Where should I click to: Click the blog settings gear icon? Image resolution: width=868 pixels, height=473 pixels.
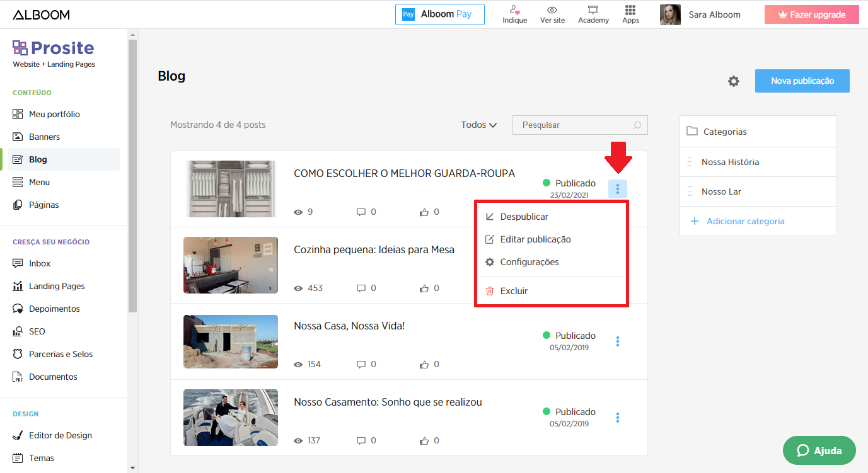733,81
